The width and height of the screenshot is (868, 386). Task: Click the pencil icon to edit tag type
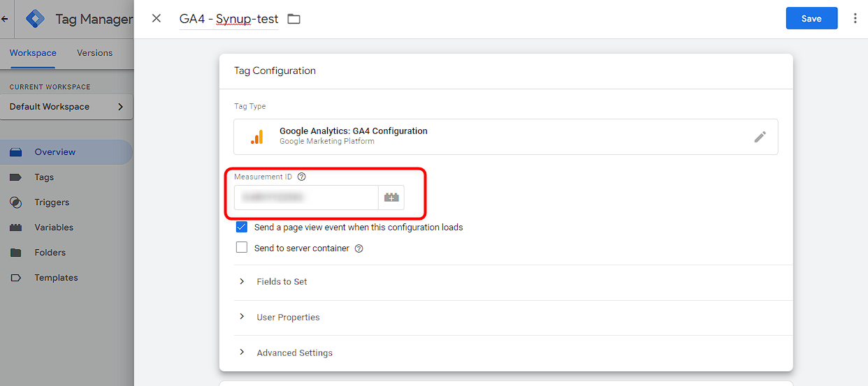760,137
